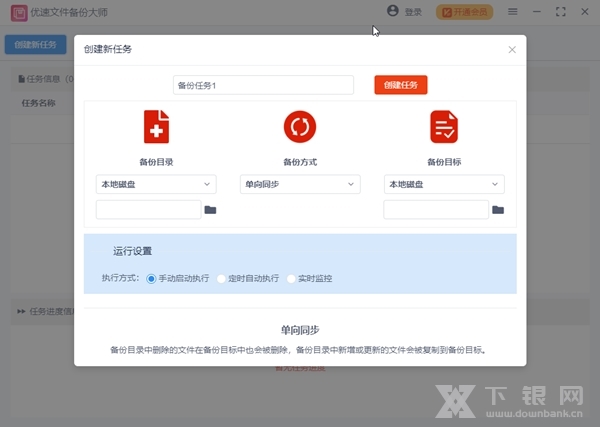
Task: Open backup method 单向同步 dropdown
Action: [300, 184]
